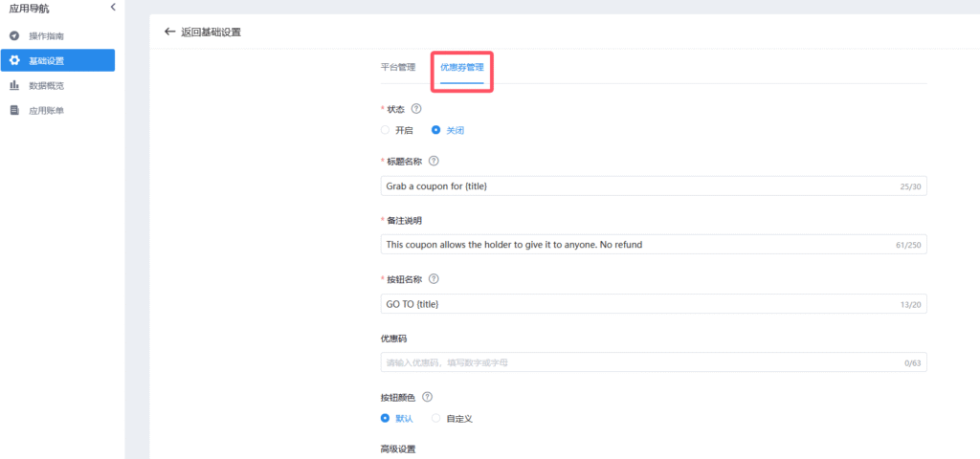The height and width of the screenshot is (459, 980).
Task: Go back via the 返回基础设置 link
Action: pos(211,32)
